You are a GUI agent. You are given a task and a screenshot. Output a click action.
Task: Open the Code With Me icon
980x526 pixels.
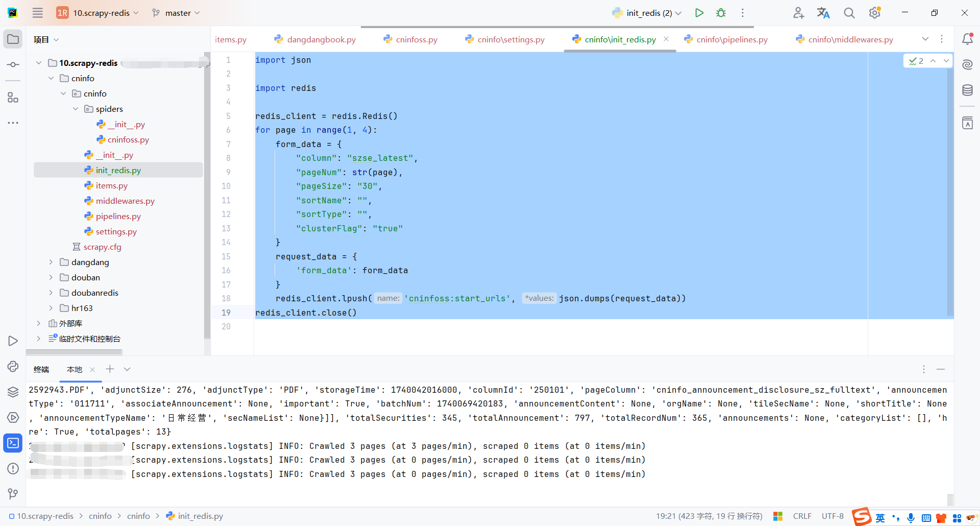pos(799,13)
